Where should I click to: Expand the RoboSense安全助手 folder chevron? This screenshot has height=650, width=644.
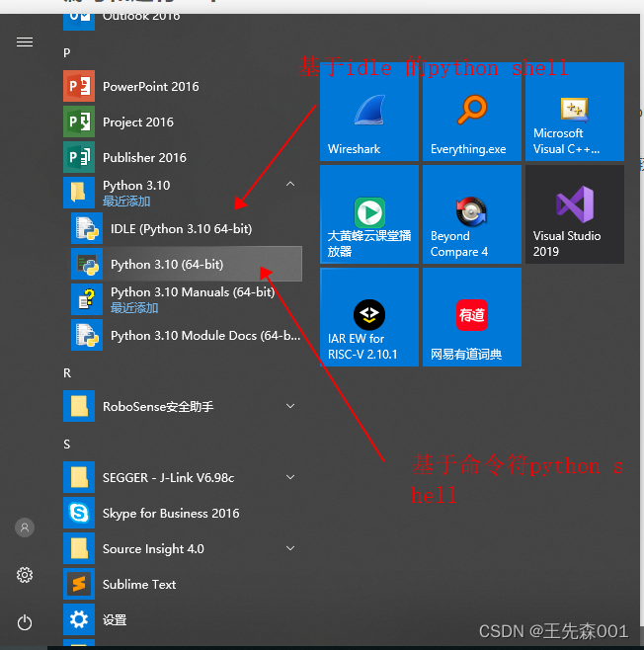pos(290,406)
